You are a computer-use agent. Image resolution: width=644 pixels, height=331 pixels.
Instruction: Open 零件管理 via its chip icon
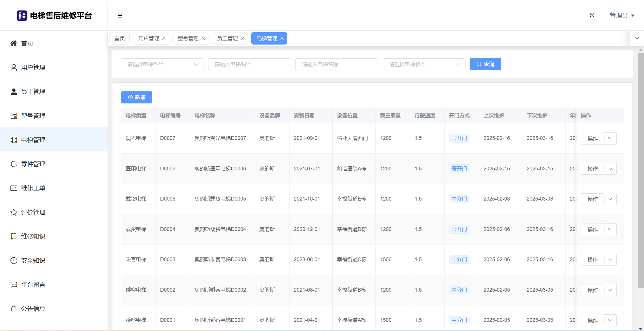click(14, 164)
